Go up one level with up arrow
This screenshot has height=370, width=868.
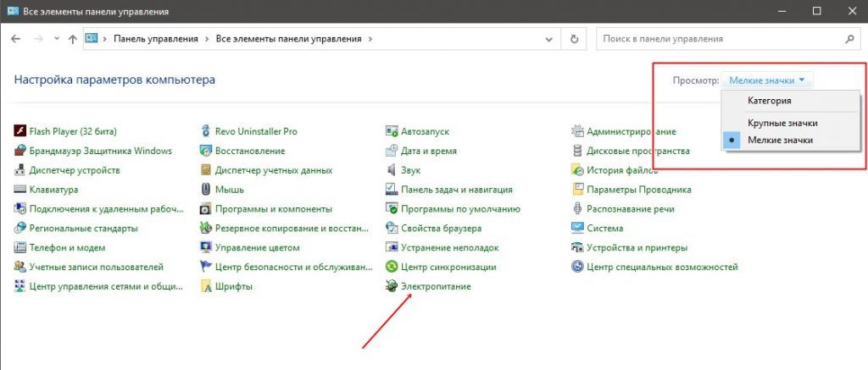point(72,39)
